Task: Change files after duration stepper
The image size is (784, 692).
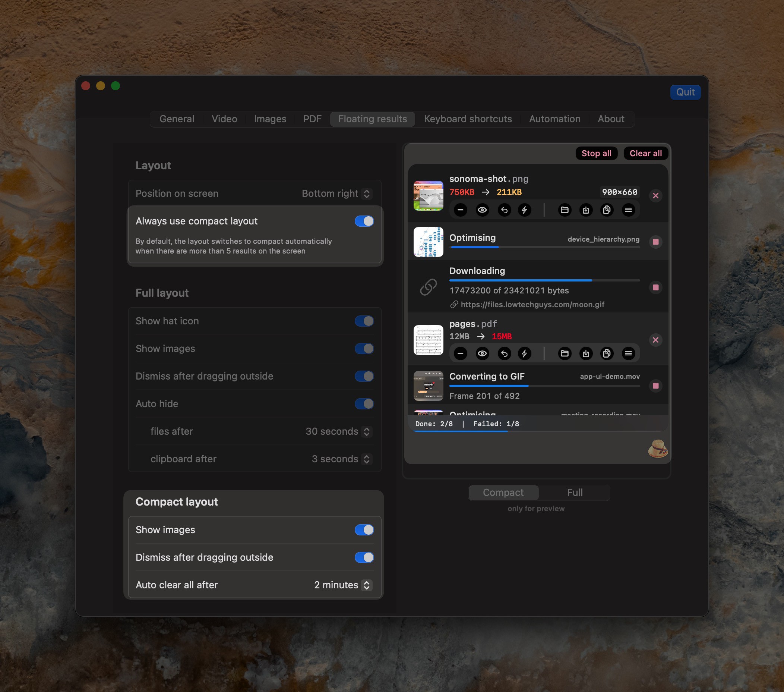Action: click(367, 431)
